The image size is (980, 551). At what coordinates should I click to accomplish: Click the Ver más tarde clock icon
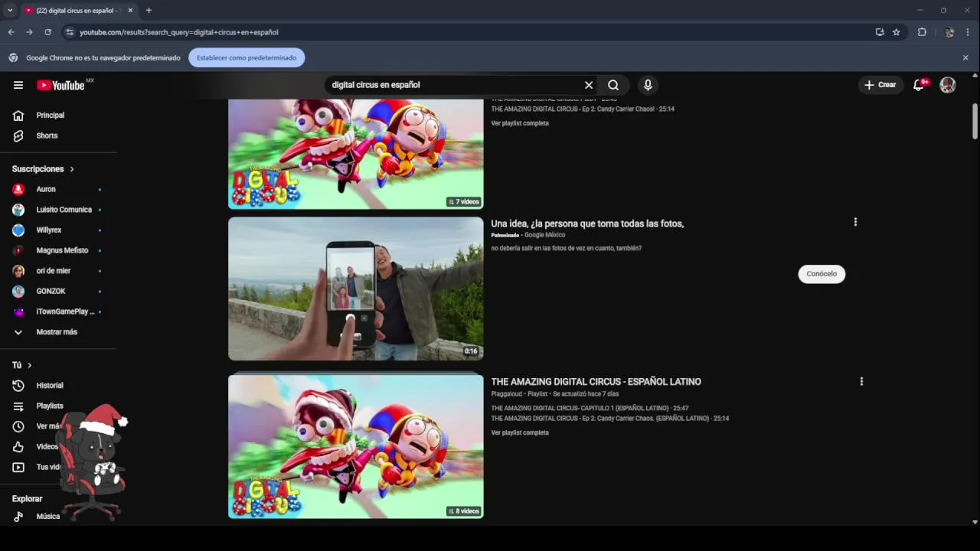coord(18,426)
